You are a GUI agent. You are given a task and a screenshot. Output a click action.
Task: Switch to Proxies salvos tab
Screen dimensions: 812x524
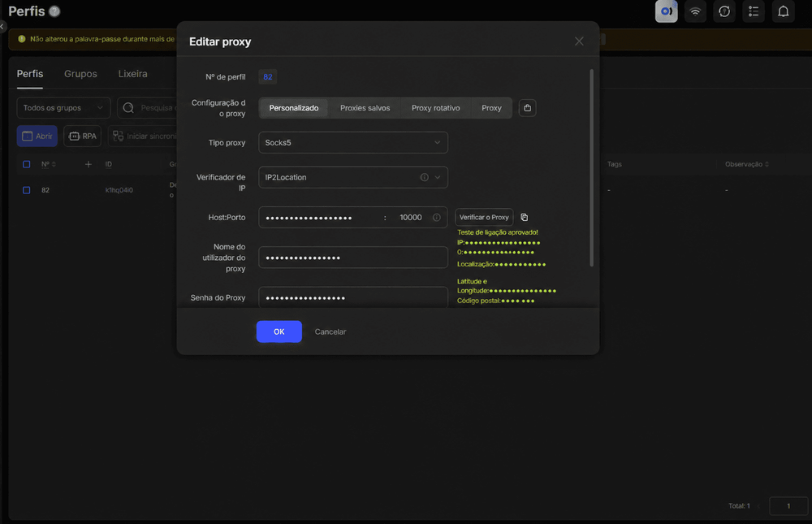click(365, 108)
